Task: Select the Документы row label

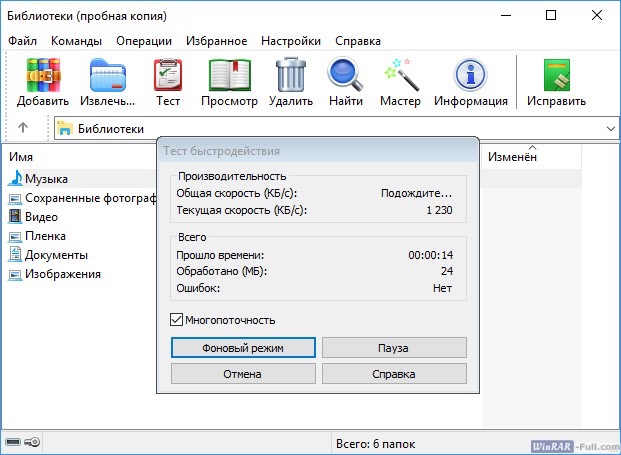Action: click(x=56, y=255)
